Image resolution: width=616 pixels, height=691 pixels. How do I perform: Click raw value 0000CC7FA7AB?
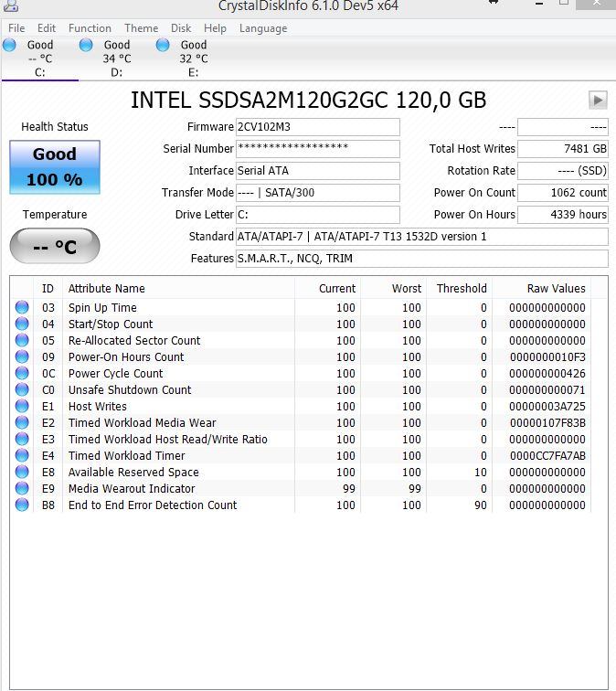[547, 456]
